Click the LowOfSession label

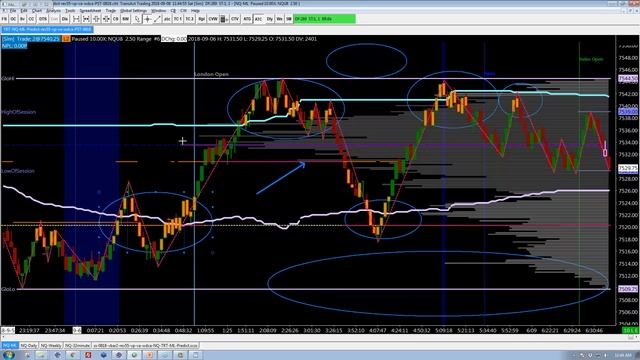pos(18,171)
